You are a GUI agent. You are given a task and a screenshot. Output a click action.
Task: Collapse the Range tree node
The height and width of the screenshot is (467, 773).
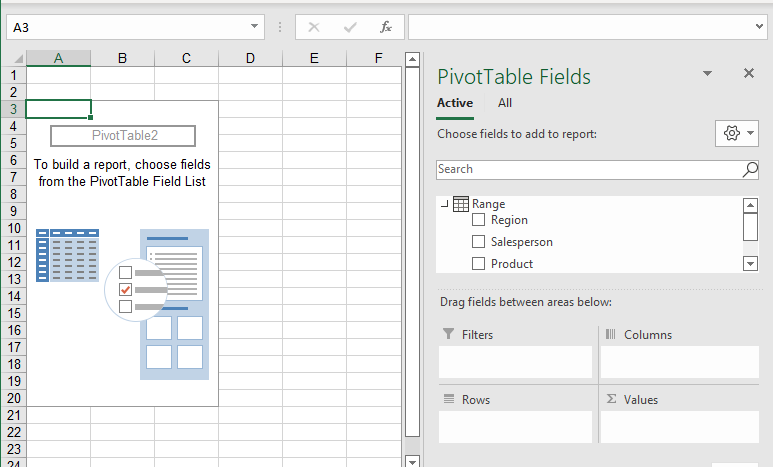443,204
